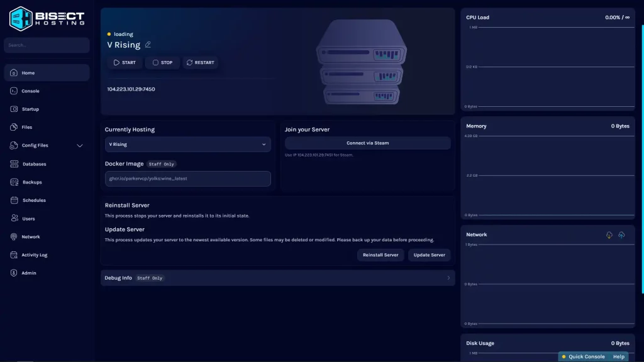Click the sidebar Search field

click(47, 45)
